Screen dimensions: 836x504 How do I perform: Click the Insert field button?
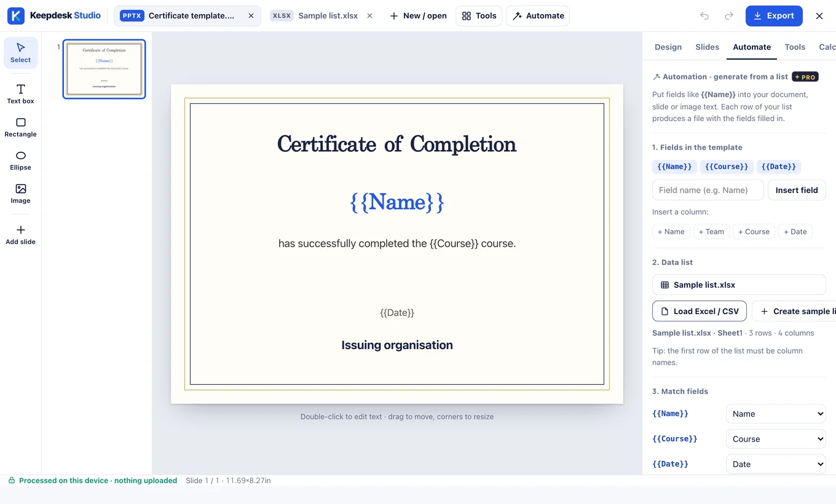(797, 190)
